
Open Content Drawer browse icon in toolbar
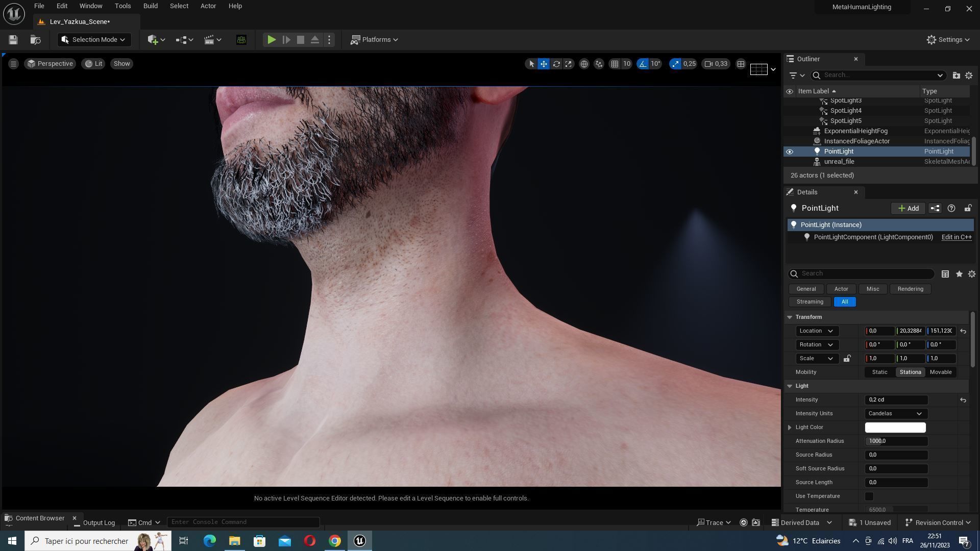(35, 40)
